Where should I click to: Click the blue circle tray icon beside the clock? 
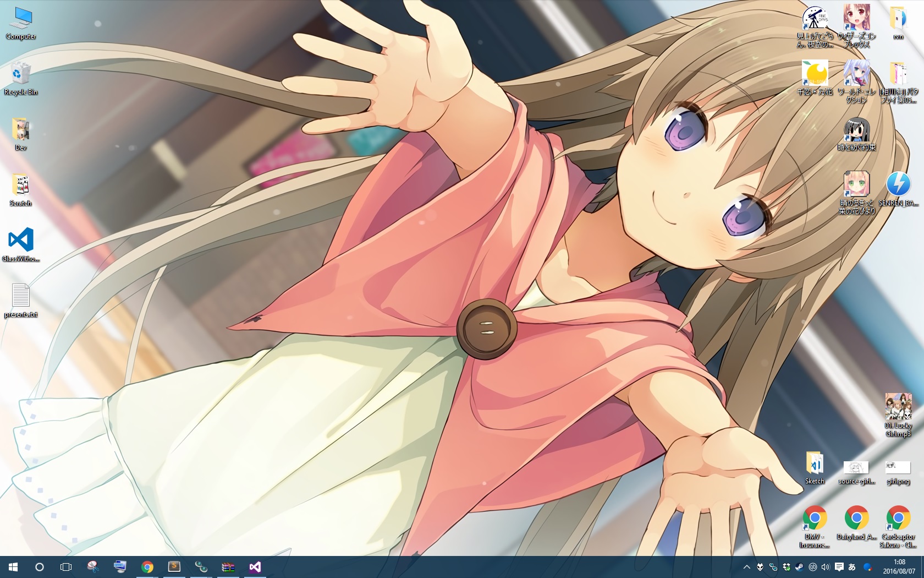(x=868, y=567)
